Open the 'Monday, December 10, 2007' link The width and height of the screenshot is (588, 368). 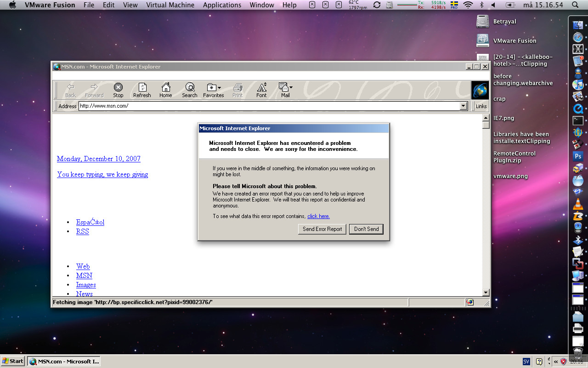pos(99,159)
